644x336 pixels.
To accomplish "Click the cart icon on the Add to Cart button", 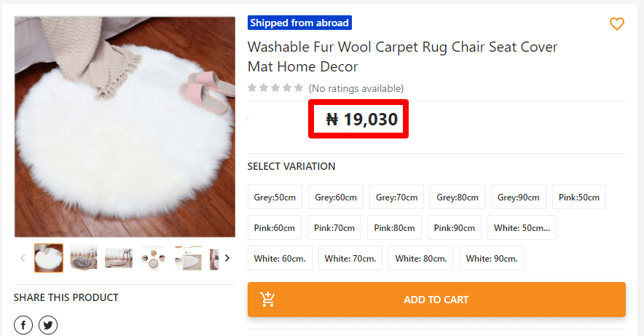I will (267, 300).
